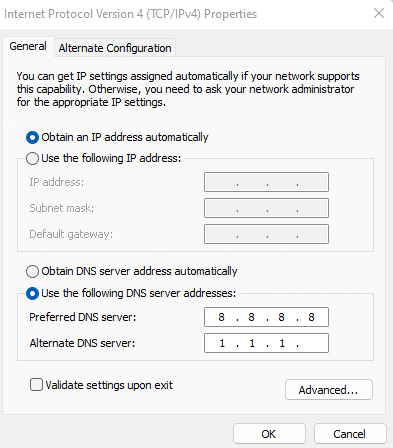393x448 pixels.
Task: Open the Alternate Configuration tab
Action: pos(115,48)
